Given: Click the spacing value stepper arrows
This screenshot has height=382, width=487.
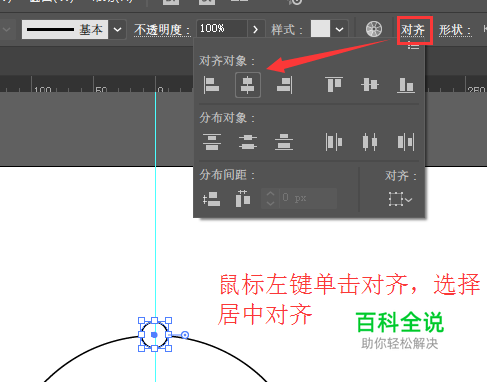Looking at the screenshot, I should pyautogui.click(x=270, y=198).
